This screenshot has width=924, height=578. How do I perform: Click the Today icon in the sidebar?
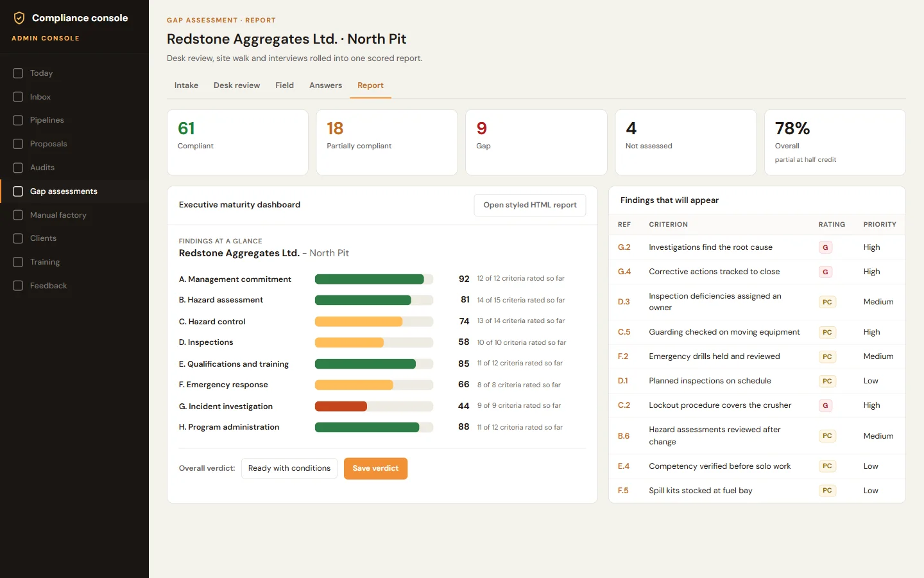18,73
